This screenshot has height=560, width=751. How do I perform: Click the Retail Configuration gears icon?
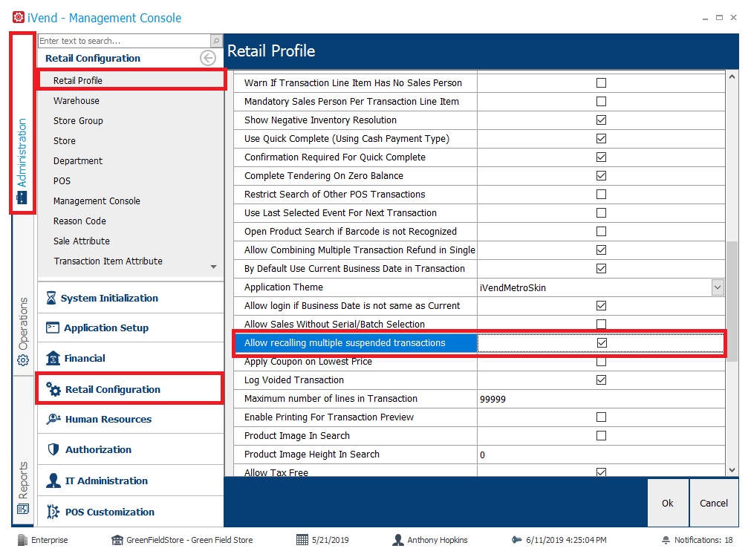(x=53, y=389)
